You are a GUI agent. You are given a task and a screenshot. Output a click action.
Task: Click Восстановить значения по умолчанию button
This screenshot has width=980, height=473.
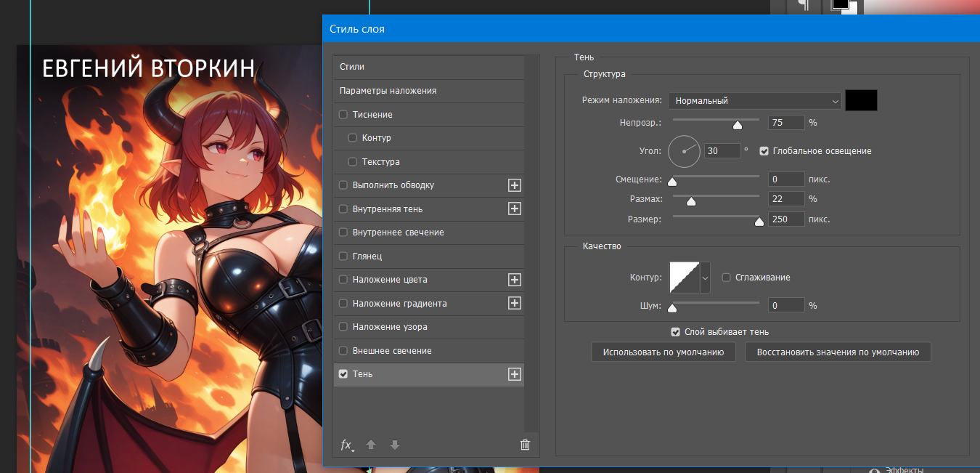pos(838,352)
